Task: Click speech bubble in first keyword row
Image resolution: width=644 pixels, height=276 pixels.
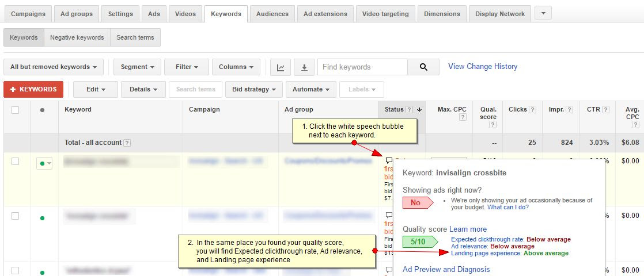Action: point(389,161)
